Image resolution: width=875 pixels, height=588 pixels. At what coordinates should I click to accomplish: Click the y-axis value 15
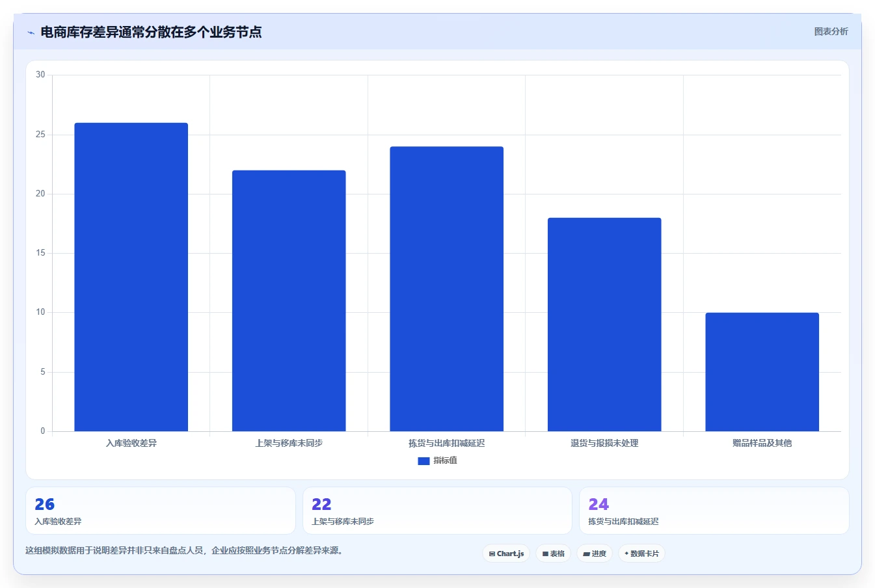coord(40,253)
